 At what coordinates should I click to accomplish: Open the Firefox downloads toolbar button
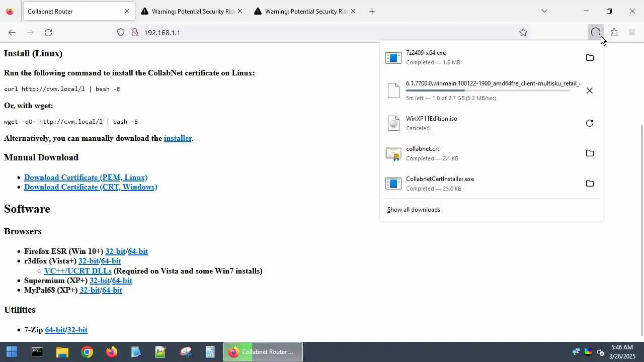point(596,33)
